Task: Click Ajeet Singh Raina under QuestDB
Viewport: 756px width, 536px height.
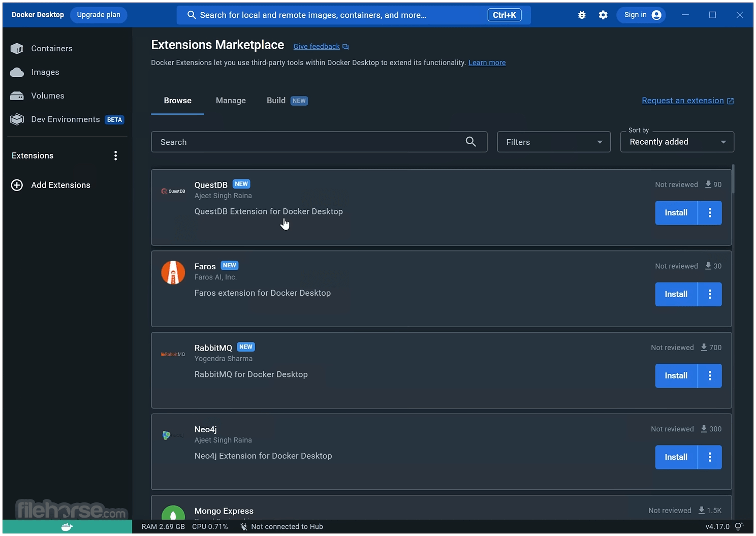Action: (x=223, y=196)
